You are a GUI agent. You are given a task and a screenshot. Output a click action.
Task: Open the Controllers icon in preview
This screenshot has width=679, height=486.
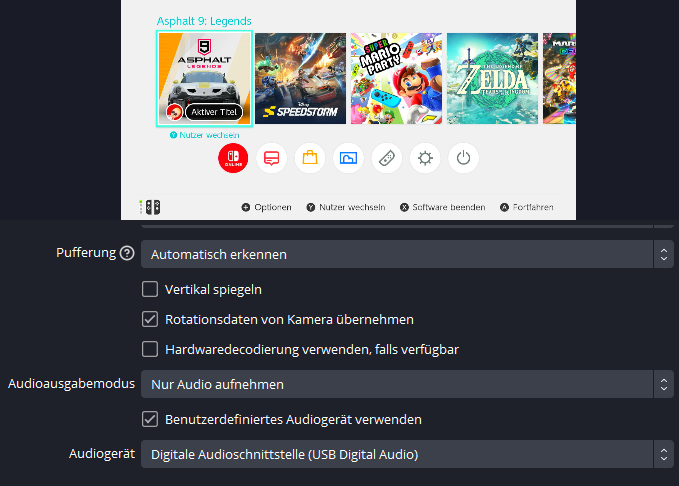387,158
